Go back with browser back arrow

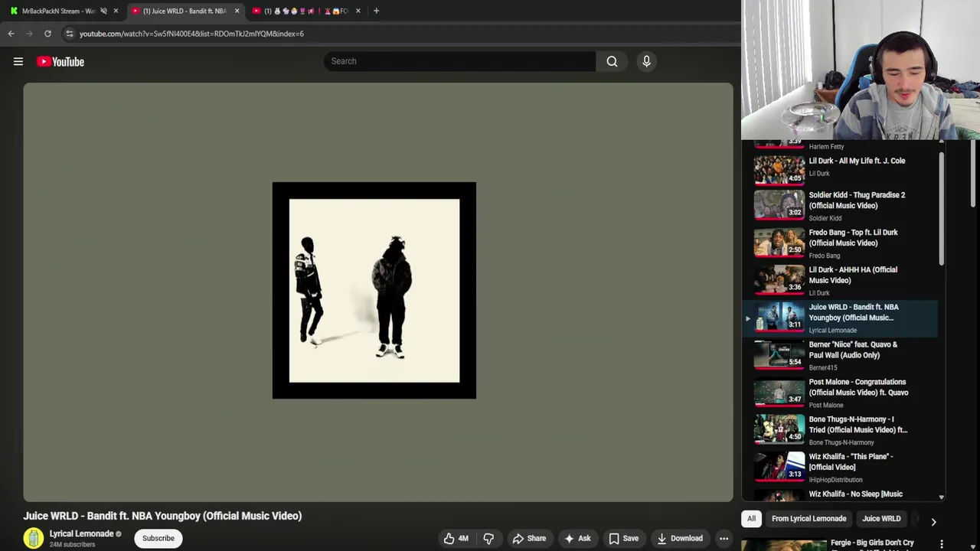coord(11,34)
